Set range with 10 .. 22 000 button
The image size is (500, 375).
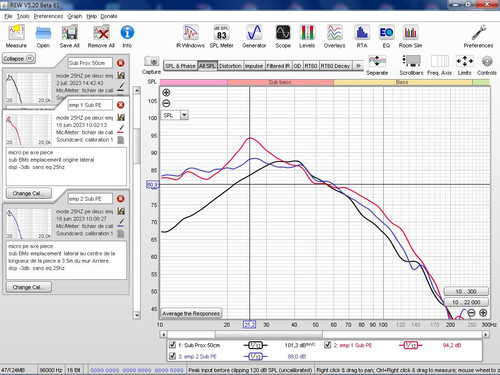[466, 302]
